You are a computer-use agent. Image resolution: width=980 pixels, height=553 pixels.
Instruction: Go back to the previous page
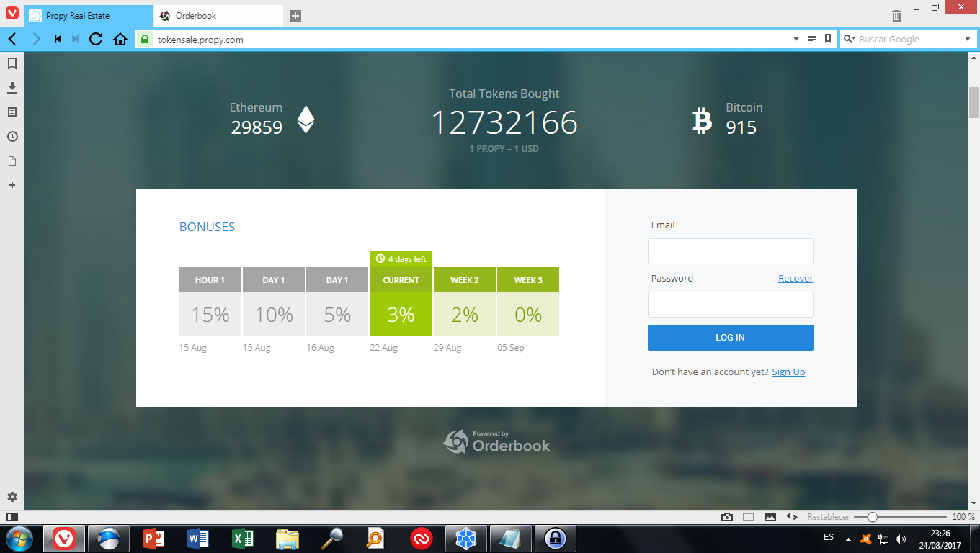(x=12, y=39)
